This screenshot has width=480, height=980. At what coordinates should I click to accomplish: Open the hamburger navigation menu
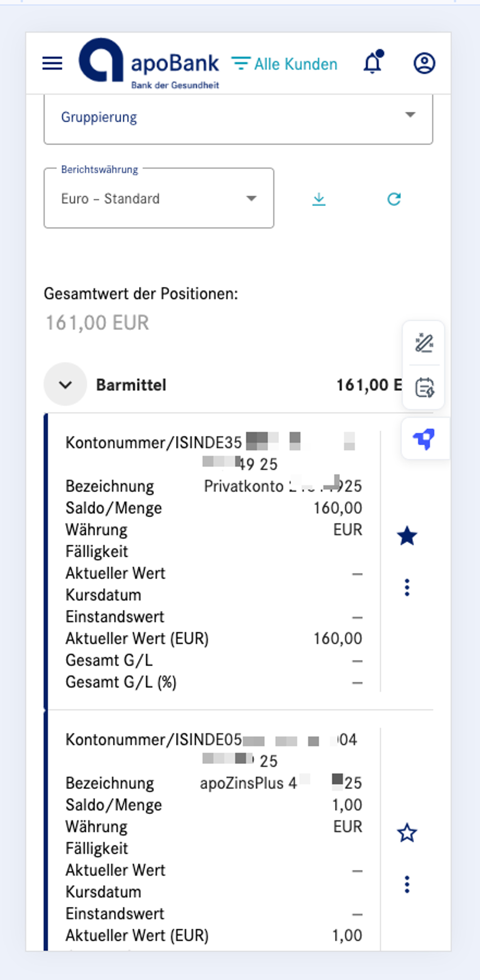(52, 63)
